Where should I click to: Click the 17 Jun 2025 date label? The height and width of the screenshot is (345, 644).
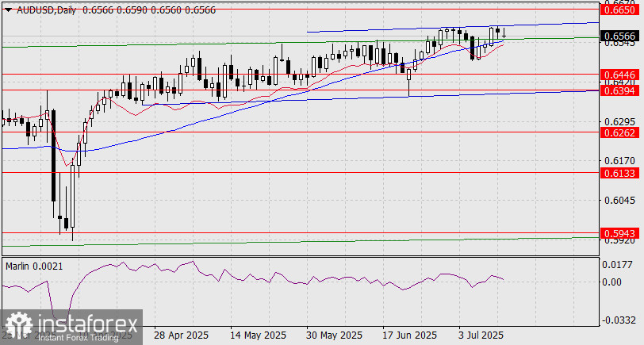[410, 335]
